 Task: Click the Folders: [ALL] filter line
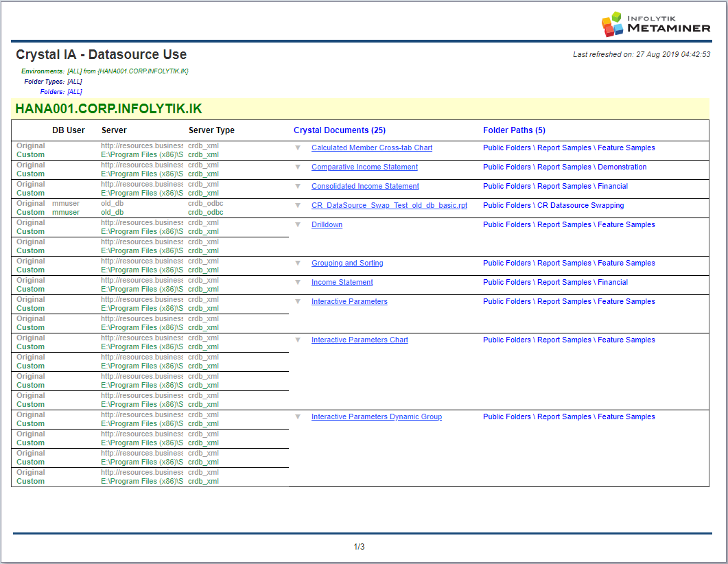[61, 92]
